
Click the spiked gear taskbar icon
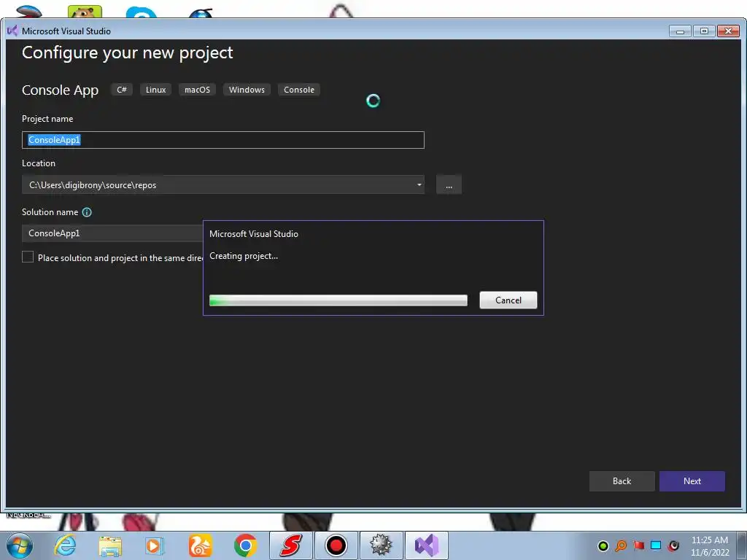pyautogui.click(x=381, y=545)
